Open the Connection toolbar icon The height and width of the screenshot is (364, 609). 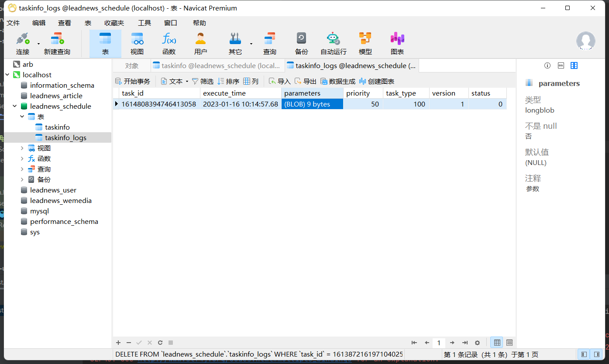click(x=23, y=43)
